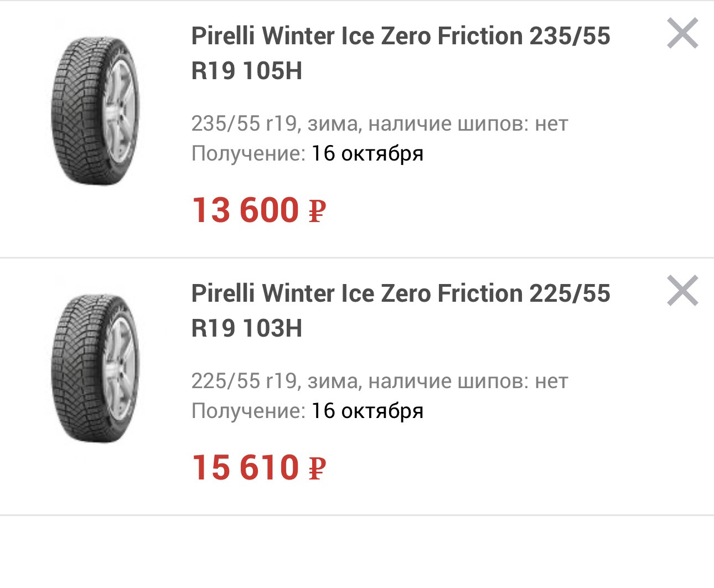Click the gray "235/55 r19" spec text
Screen dimensions: 714x588
click(245, 123)
